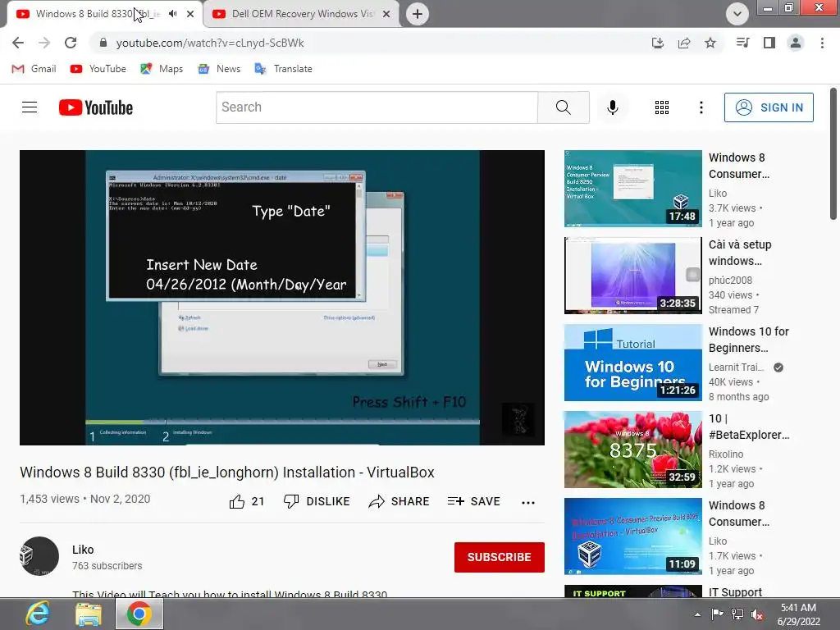Click the DISLIKE button

[x=317, y=501]
